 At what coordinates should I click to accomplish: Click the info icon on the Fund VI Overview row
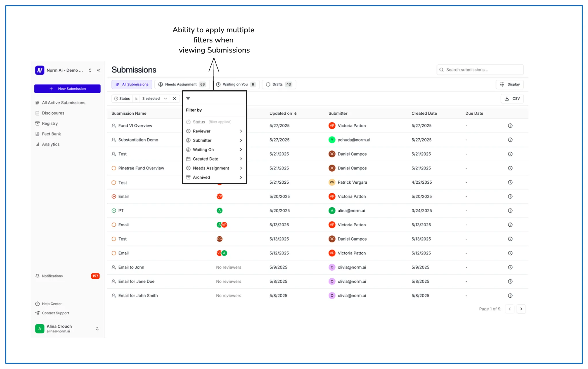(510, 126)
